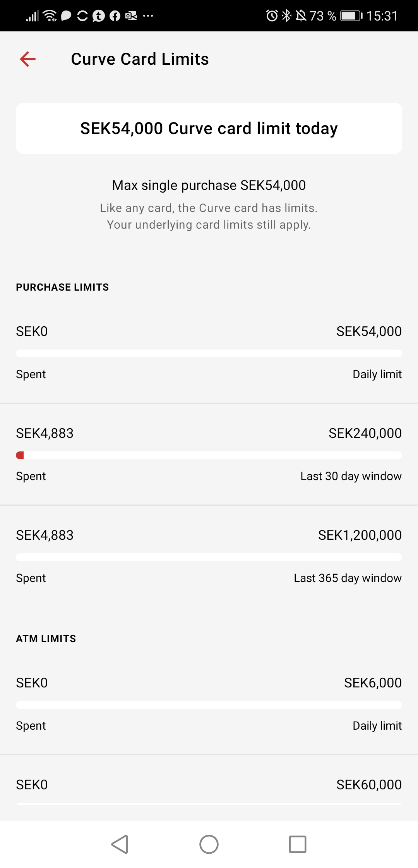
Task: Tap the 30 day window progress bar
Action: pyautogui.click(x=209, y=455)
